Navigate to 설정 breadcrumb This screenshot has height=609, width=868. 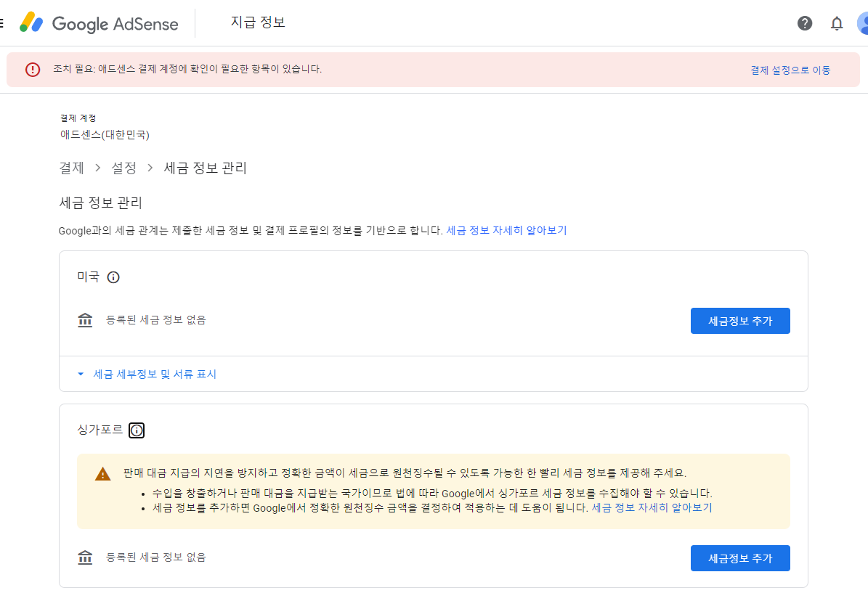[123, 168]
